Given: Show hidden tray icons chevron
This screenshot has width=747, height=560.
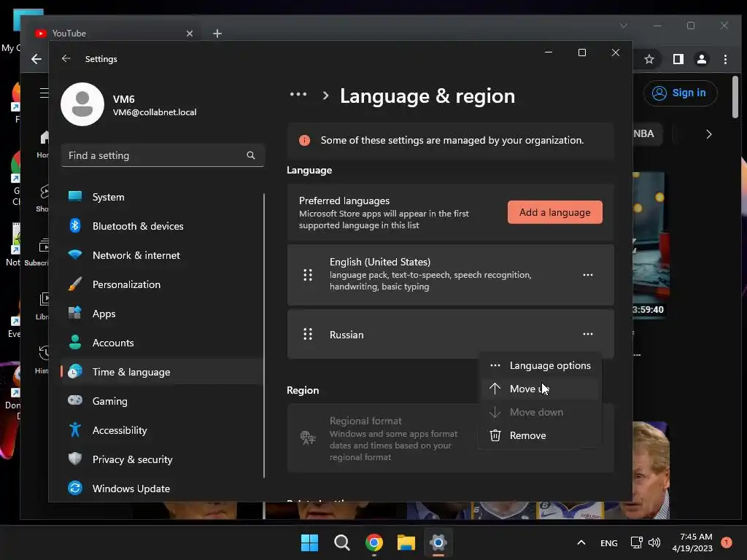Looking at the screenshot, I should point(581,542).
